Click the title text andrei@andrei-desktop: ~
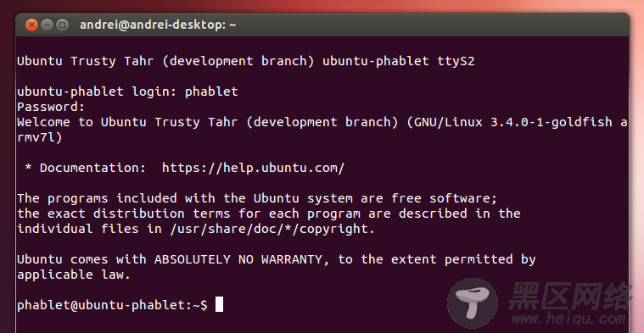This screenshot has height=333, width=644. pyautogui.click(x=158, y=25)
